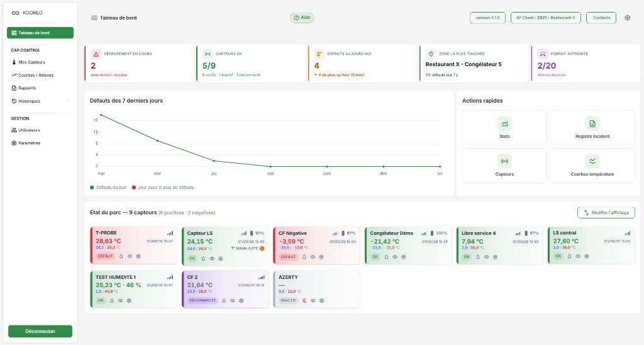644x345 pixels.
Task: Toggle the eye icon on T-PROBE card
Action: (130, 256)
